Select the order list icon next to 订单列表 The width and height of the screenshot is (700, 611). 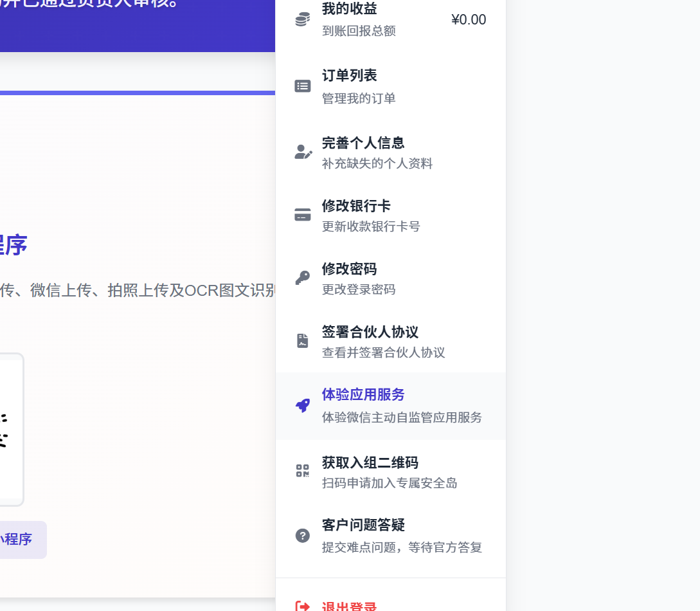point(302,86)
